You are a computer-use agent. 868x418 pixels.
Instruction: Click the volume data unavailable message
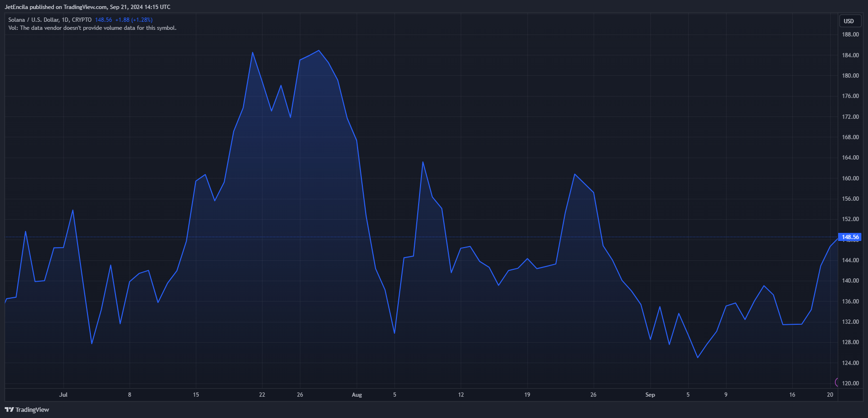(x=92, y=28)
